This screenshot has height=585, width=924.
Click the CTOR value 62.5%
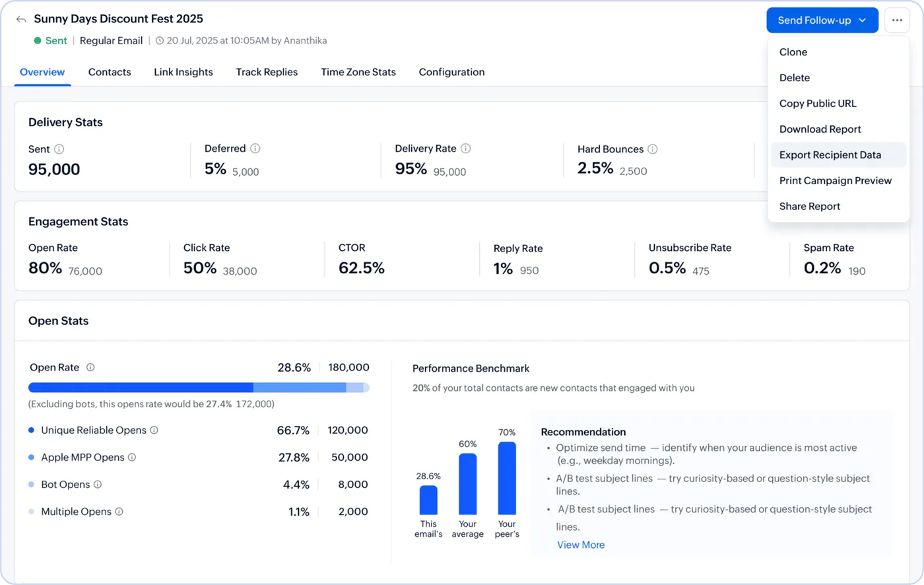pyautogui.click(x=362, y=268)
